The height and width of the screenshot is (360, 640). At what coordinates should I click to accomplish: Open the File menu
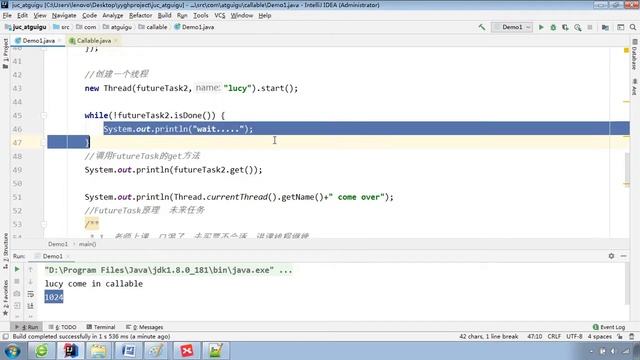7,15
